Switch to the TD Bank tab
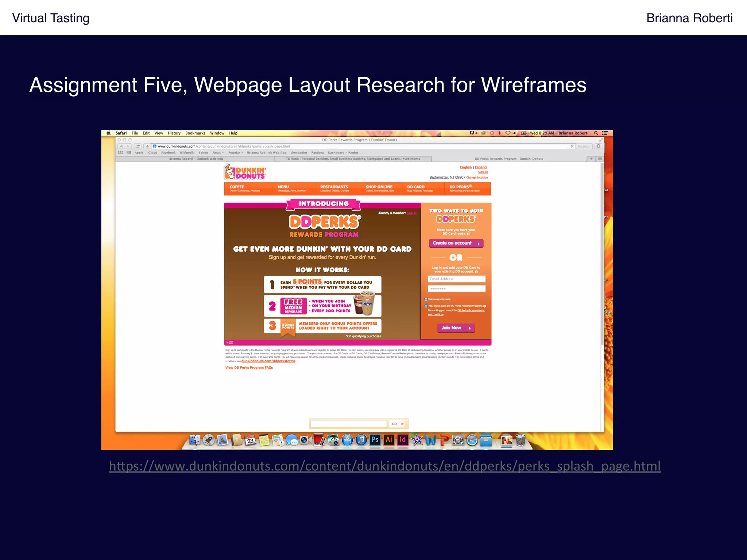Screen dimensions: 747x560 [x=353, y=159]
